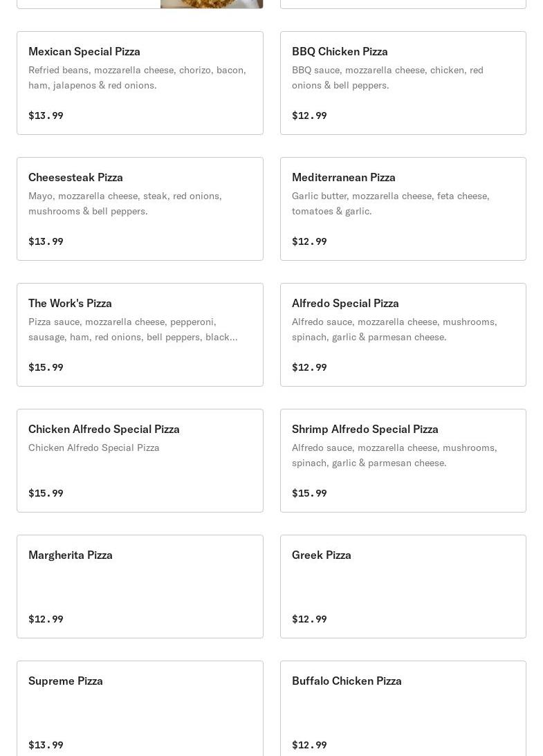Open the Mexican Special Pizza item
Screen dimensions: 543x756
click(140, 83)
